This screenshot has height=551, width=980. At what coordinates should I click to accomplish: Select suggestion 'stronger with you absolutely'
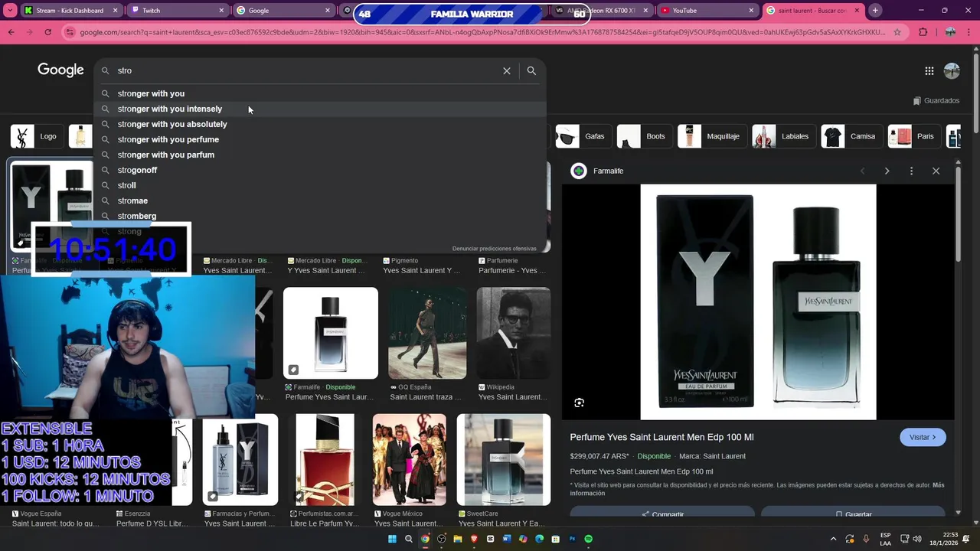point(320,124)
